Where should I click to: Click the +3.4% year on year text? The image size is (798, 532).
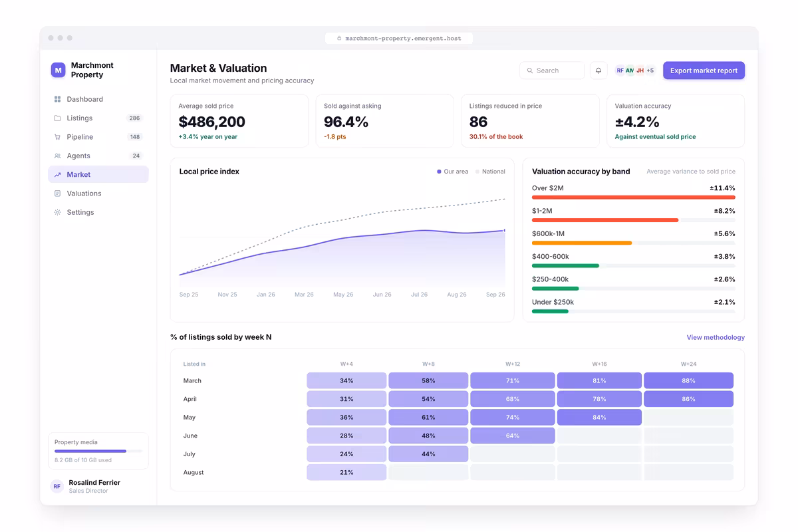pos(208,137)
